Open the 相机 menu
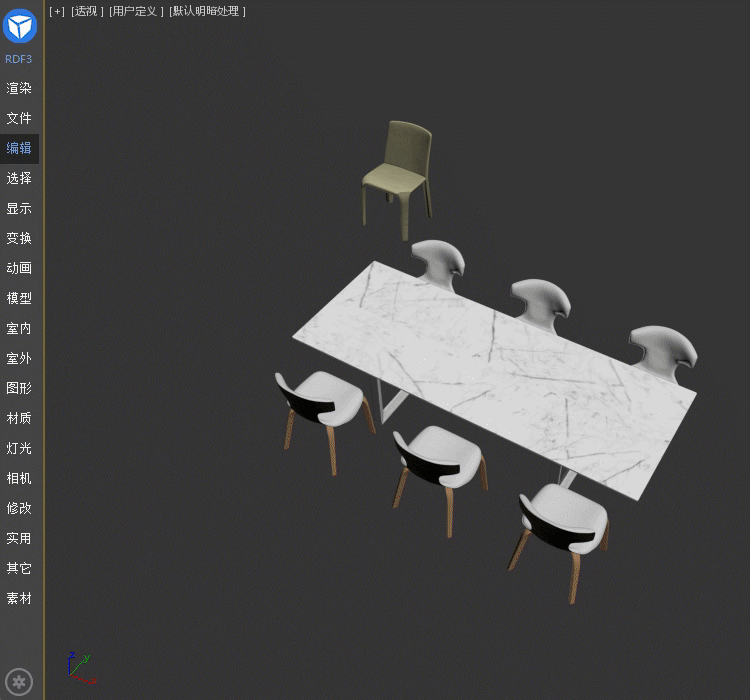 19,478
